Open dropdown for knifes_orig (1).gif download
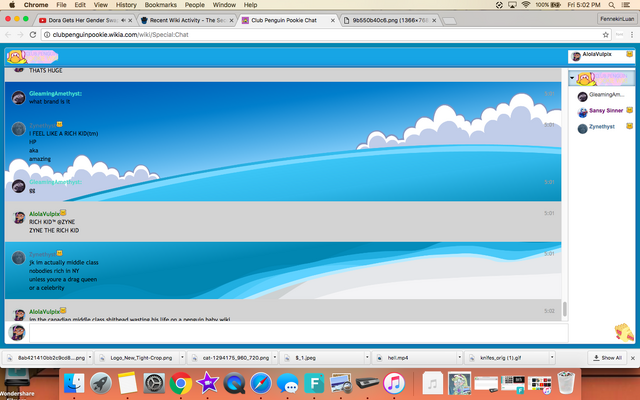The height and width of the screenshot is (400, 640). 552,358
